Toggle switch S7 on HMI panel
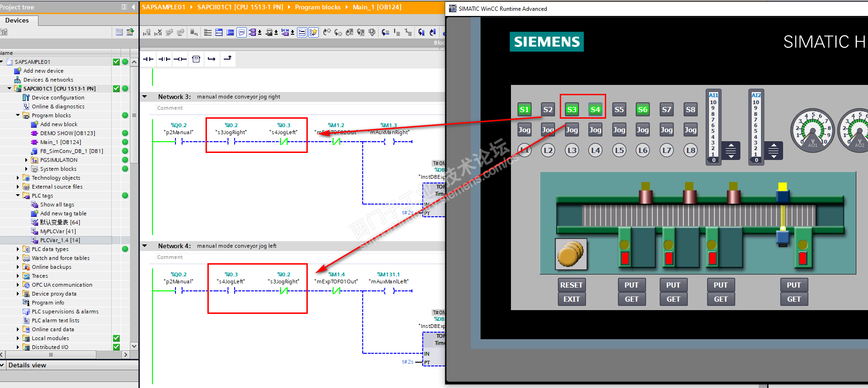Image resolution: width=868 pixels, height=388 pixels. point(666,110)
